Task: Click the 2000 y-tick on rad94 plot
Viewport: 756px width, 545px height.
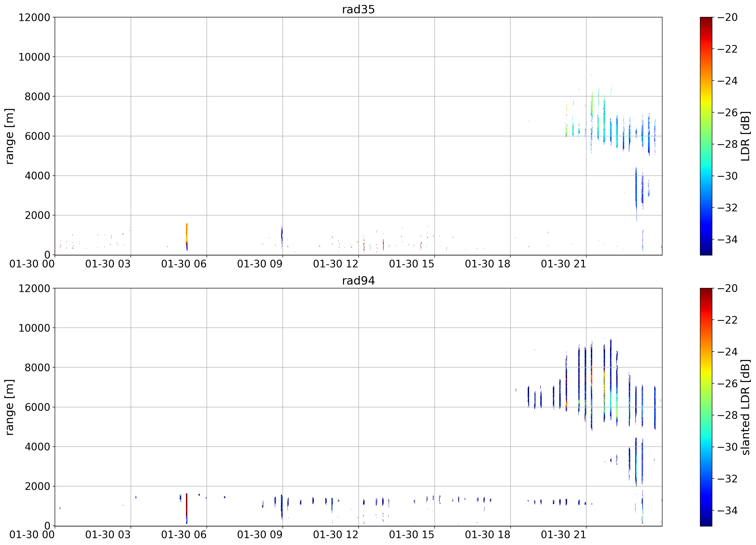Action: pos(37,486)
